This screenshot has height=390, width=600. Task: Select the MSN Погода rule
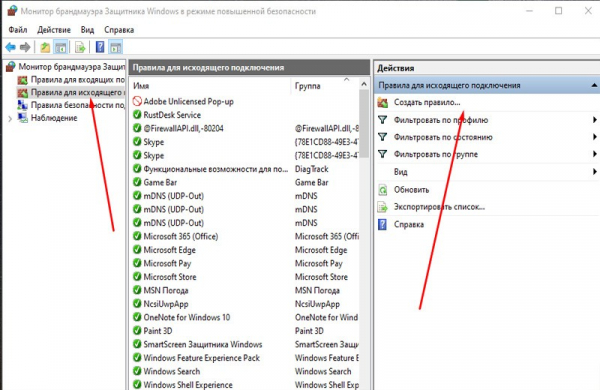tap(166, 290)
